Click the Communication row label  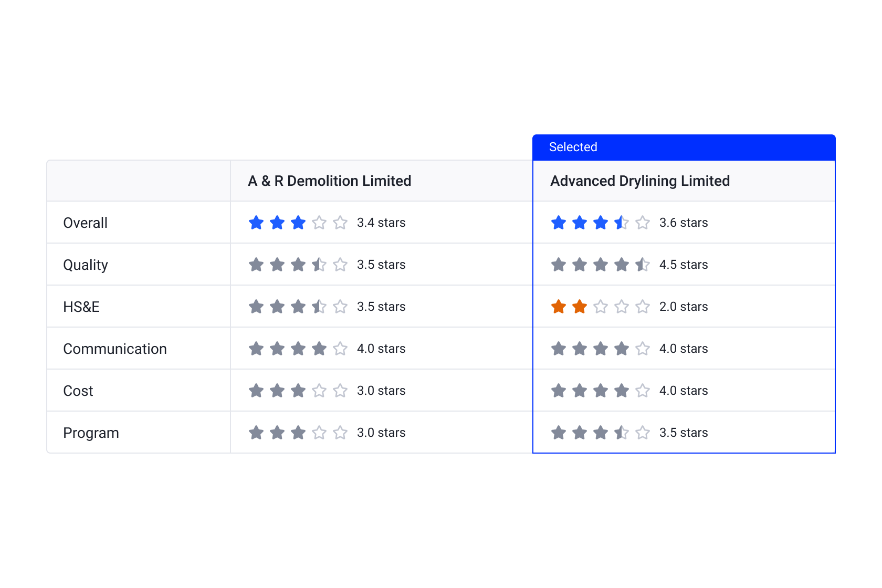point(115,349)
